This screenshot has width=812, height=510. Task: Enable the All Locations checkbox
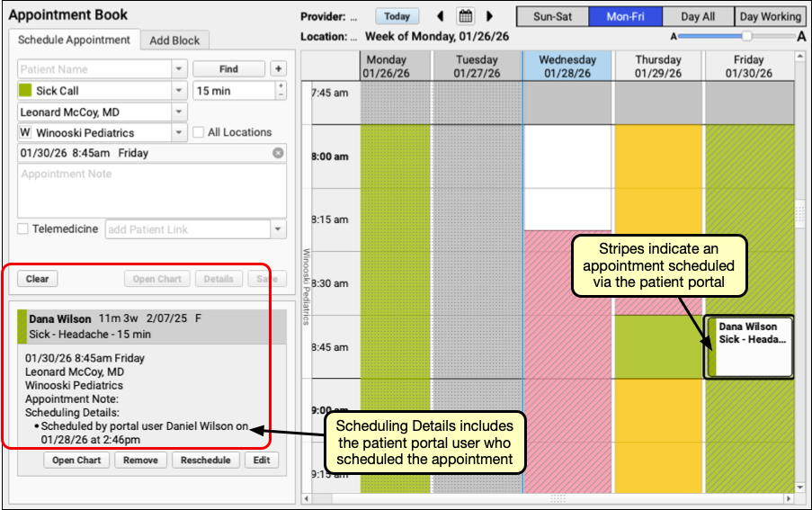click(199, 132)
